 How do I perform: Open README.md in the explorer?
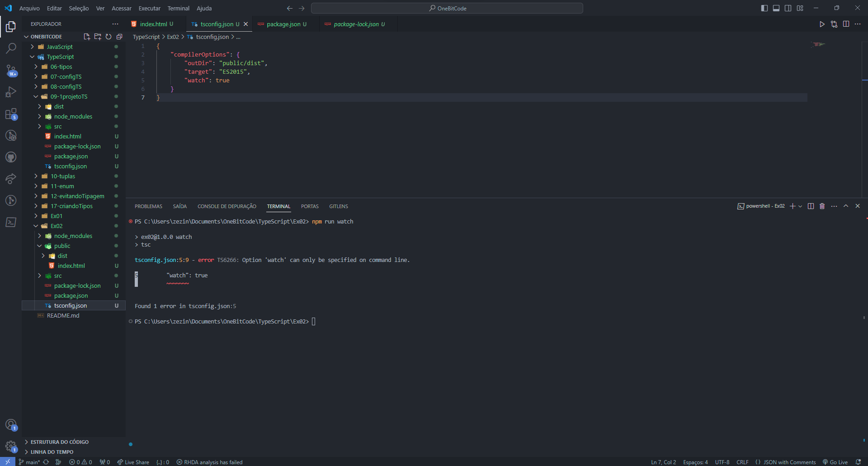[x=63, y=315]
